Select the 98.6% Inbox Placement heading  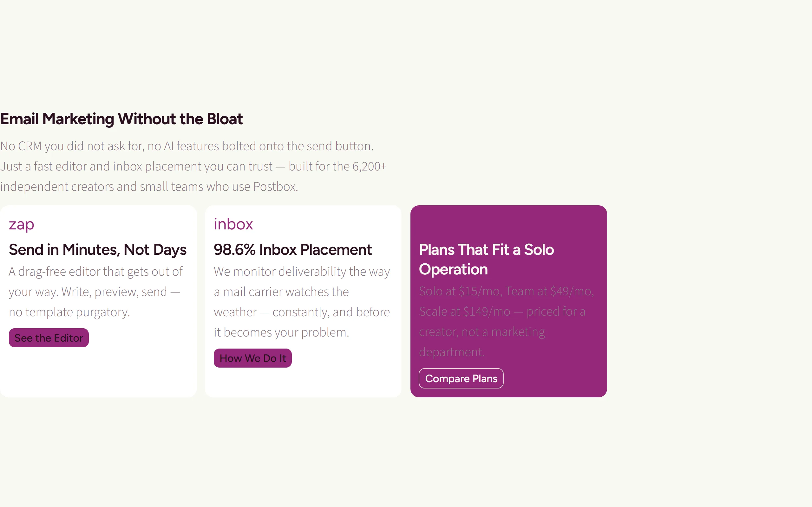tap(292, 250)
